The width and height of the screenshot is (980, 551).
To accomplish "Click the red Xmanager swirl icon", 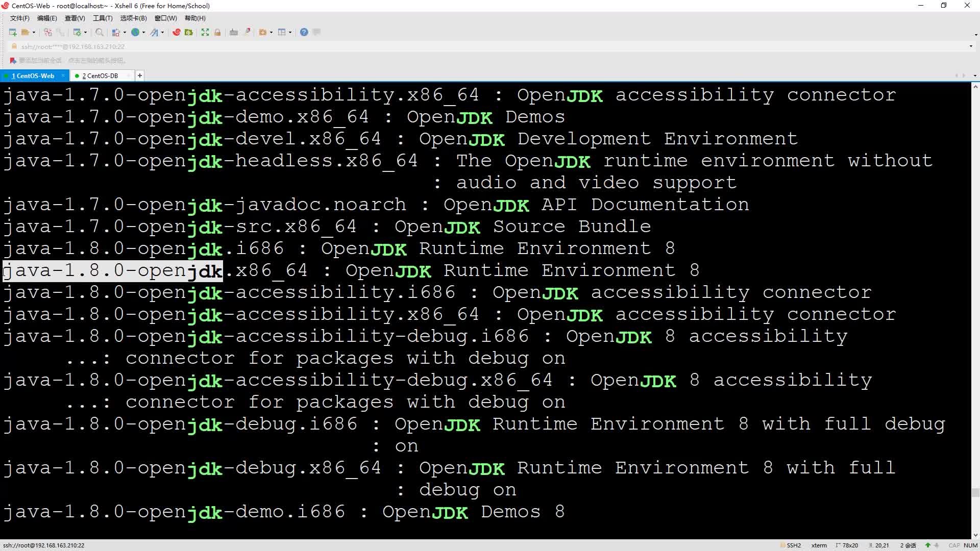I will (x=176, y=32).
